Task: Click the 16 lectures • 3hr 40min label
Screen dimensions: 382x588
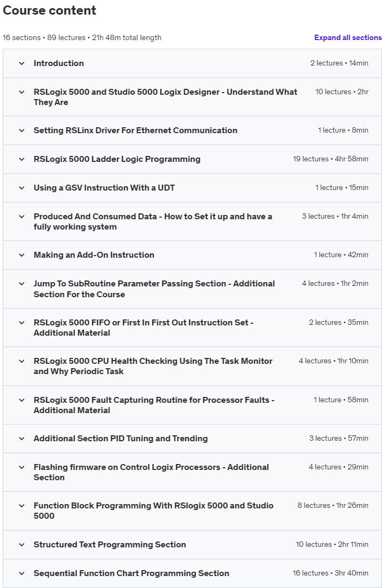Action: 331,573
